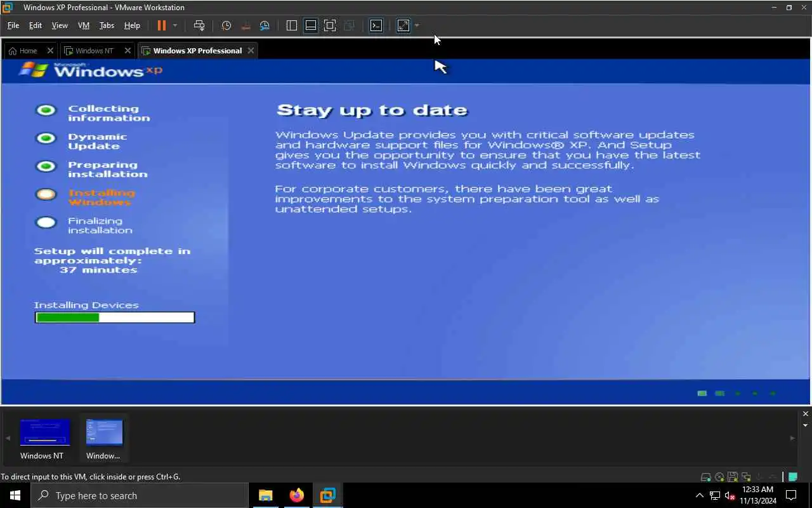Image resolution: width=812 pixels, height=508 pixels.
Task: Select the Windows XP thumbnail in thumbnail bar
Action: click(103, 438)
